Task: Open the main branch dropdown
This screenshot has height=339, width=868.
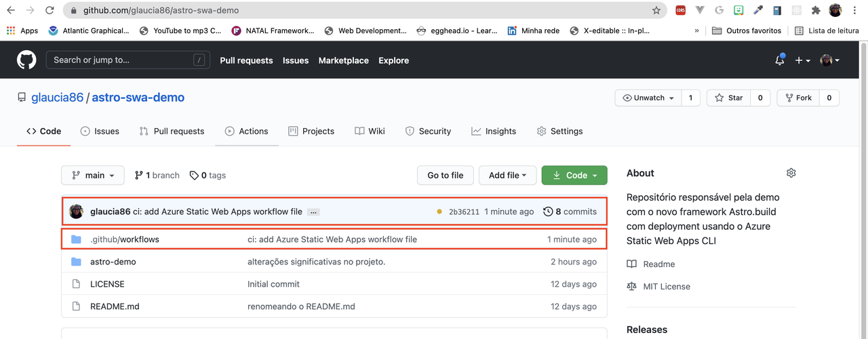Action: point(93,175)
